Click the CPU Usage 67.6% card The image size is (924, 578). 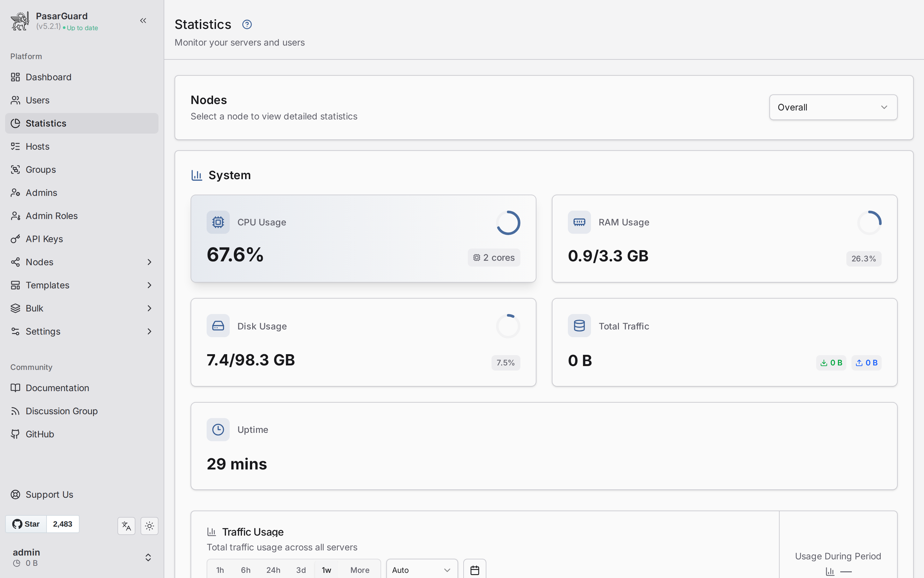tap(363, 239)
